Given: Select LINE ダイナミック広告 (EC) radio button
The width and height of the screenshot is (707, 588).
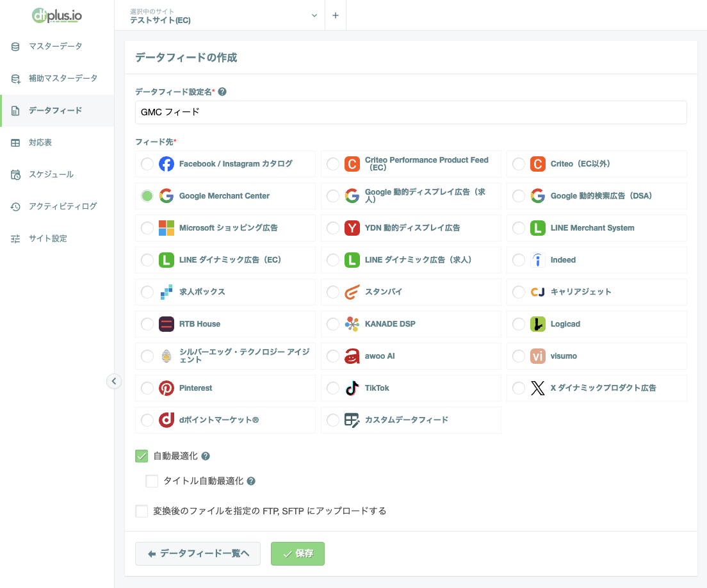Looking at the screenshot, I should pyautogui.click(x=147, y=259).
